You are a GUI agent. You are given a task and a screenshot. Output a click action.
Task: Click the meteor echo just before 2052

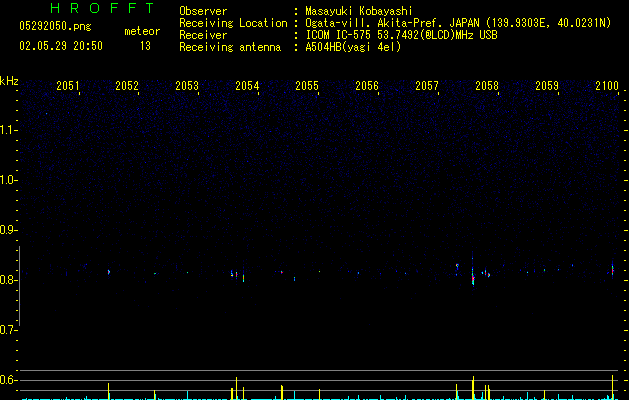109,272
